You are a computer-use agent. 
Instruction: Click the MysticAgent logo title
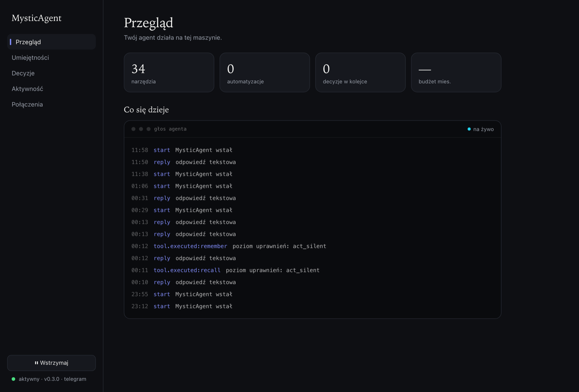pyautogui.click(x=37, y=18)
